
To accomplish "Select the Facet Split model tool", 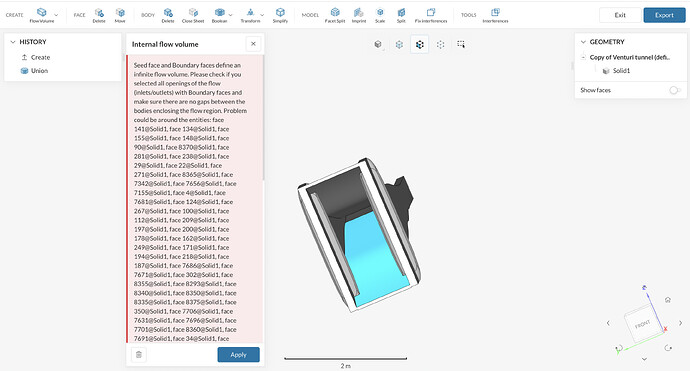I will [335, 15].
